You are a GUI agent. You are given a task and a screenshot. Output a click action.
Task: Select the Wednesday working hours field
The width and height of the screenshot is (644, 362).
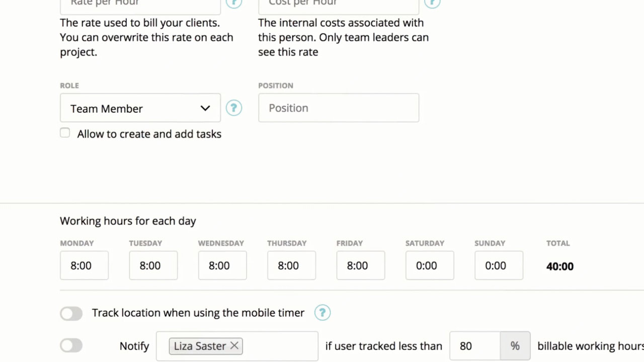222,265
